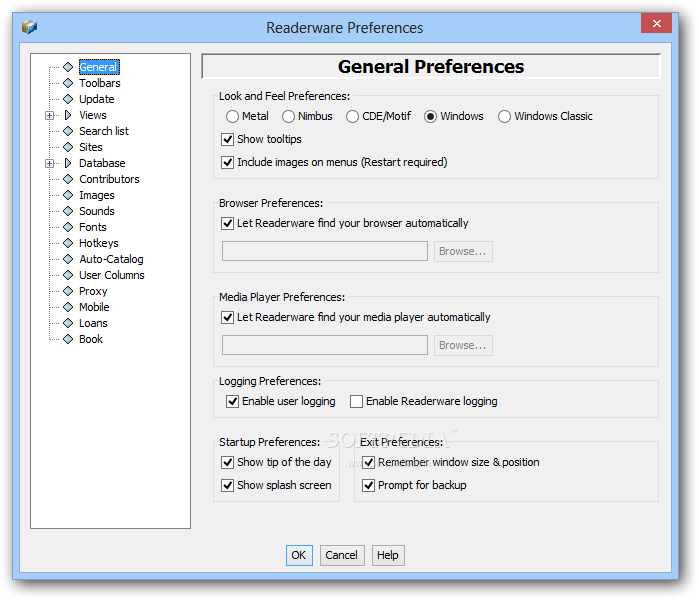Click the diamond icon beside Sounds

tap(68, 211)
